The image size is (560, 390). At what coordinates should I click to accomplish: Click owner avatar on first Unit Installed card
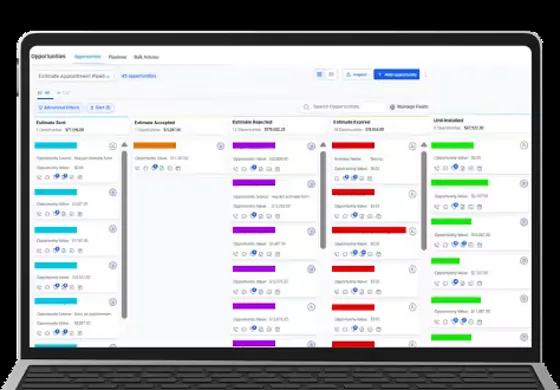[524, 145]
